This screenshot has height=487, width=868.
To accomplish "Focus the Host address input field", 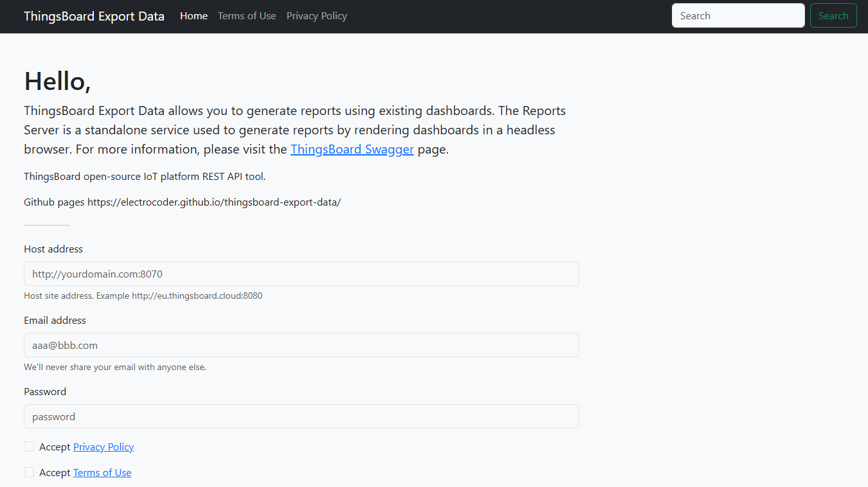I will [301, 273].
